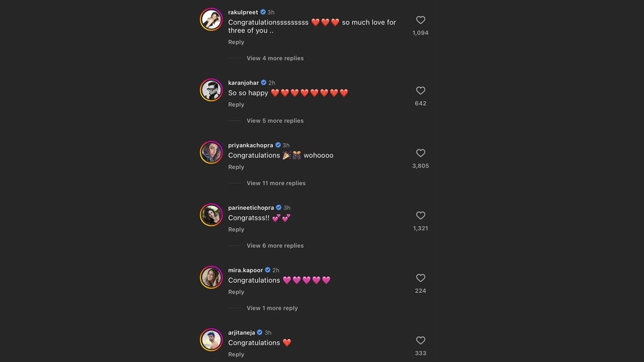Screen dimensions: 644x362
Task: Expand 'View 11 more replies' thread
Action: [276, 183]
